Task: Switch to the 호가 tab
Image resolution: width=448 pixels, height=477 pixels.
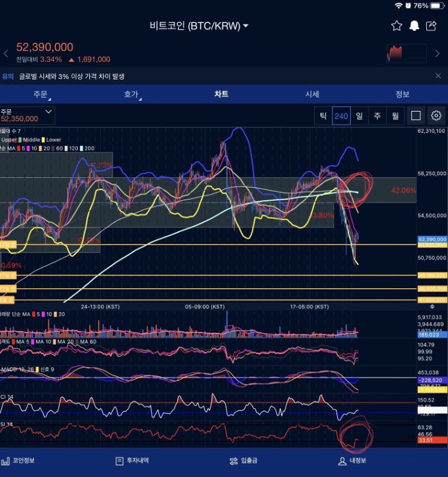Action: [x=131, y=94]
